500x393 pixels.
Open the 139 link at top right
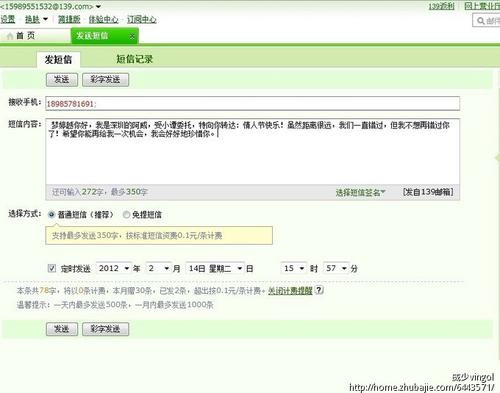click(x=441, y=6)
